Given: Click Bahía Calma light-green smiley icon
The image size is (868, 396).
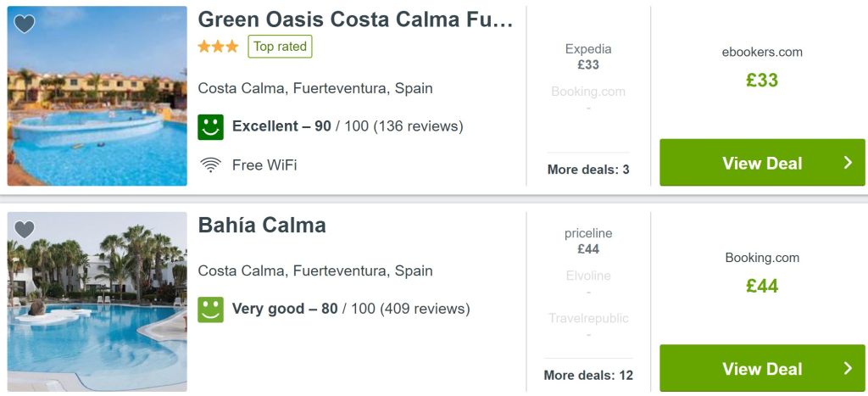Looking at the screenshot, I should [210, 310].
